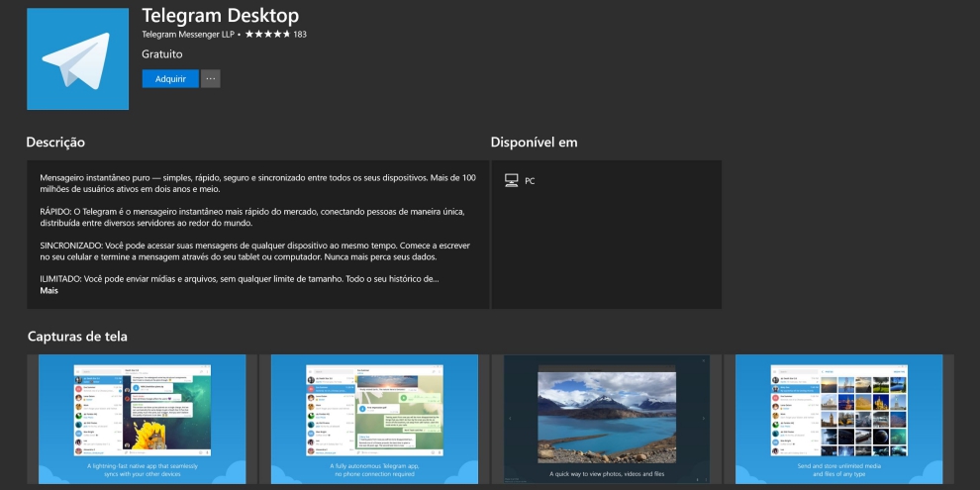Select the Disponível em section heading

[x=534, y=143]
